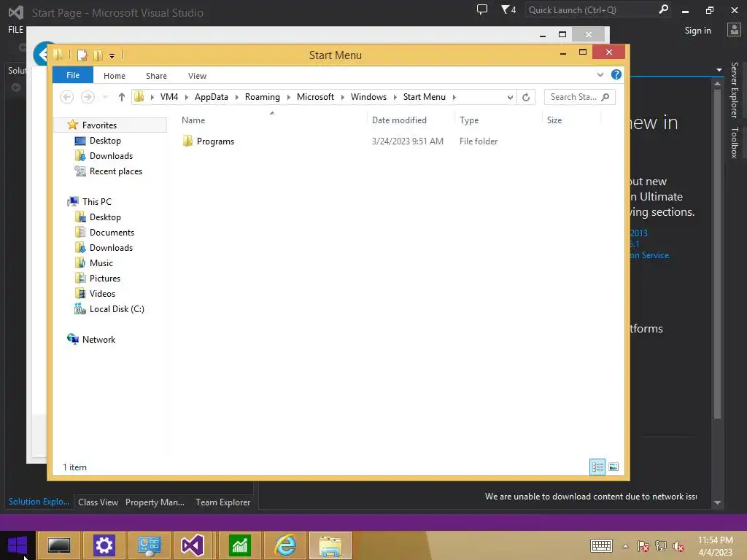
Task: Switch to Large icons view icon
Action: [x=614, y=467]
